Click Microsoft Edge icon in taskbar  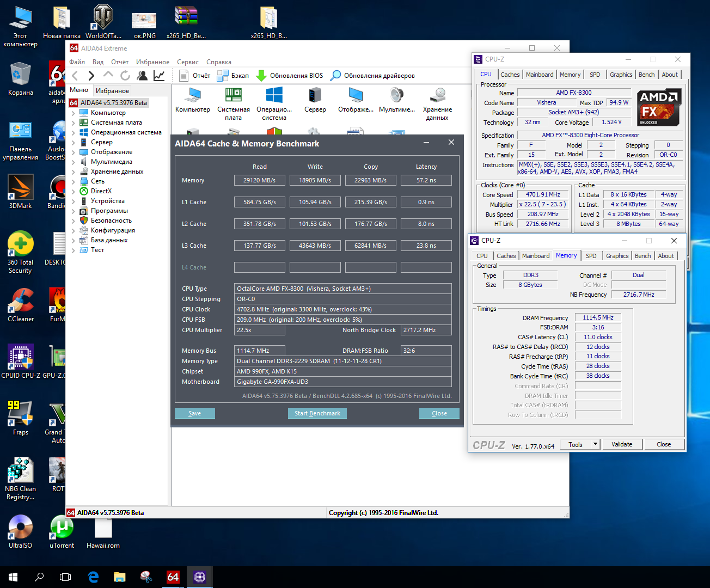click(93, 577)
